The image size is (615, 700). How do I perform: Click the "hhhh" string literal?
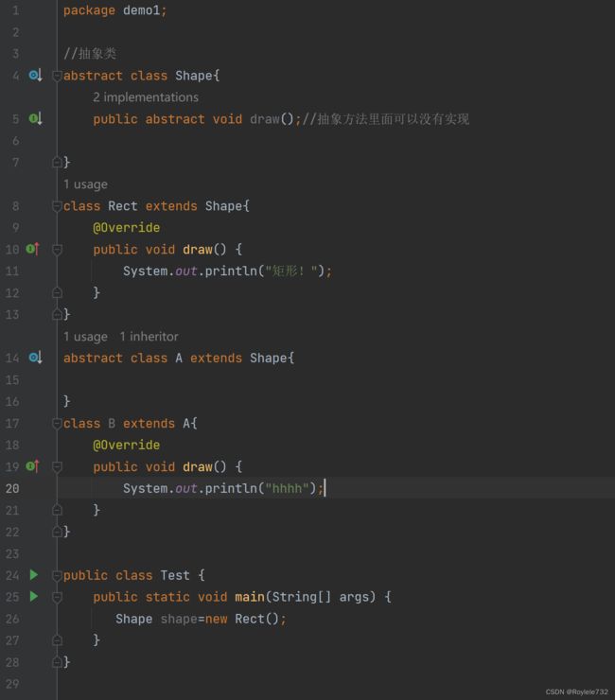point(288,488)
